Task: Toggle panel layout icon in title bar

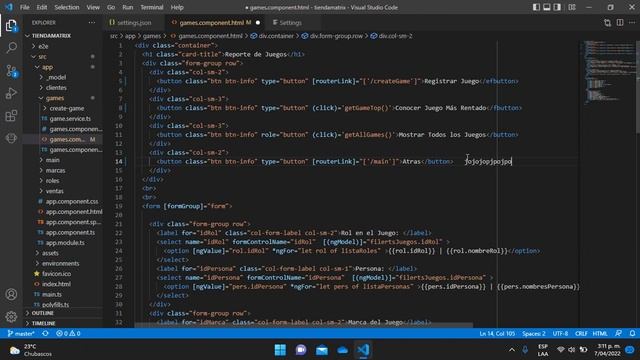Action: (547, 7)
